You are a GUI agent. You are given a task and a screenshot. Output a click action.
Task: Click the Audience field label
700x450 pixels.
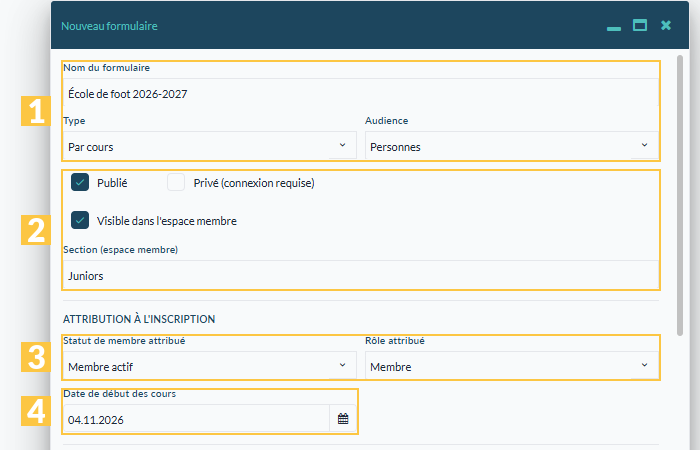pos(387,121)
